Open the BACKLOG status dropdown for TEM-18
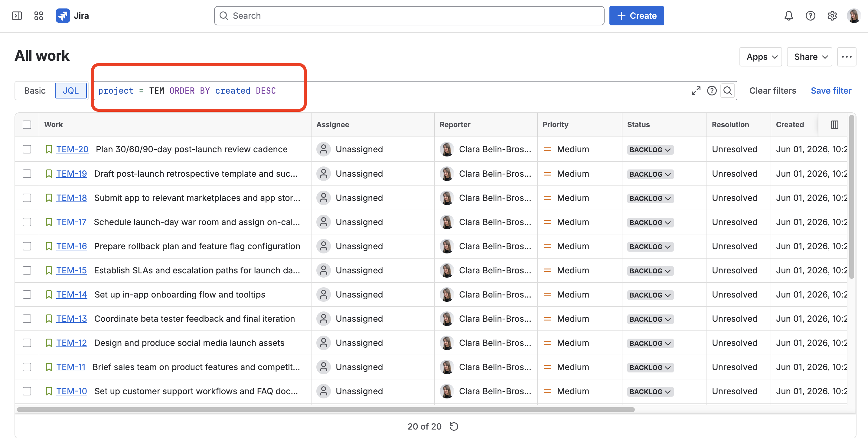The image size is (868, 438). tap(650, 198)
